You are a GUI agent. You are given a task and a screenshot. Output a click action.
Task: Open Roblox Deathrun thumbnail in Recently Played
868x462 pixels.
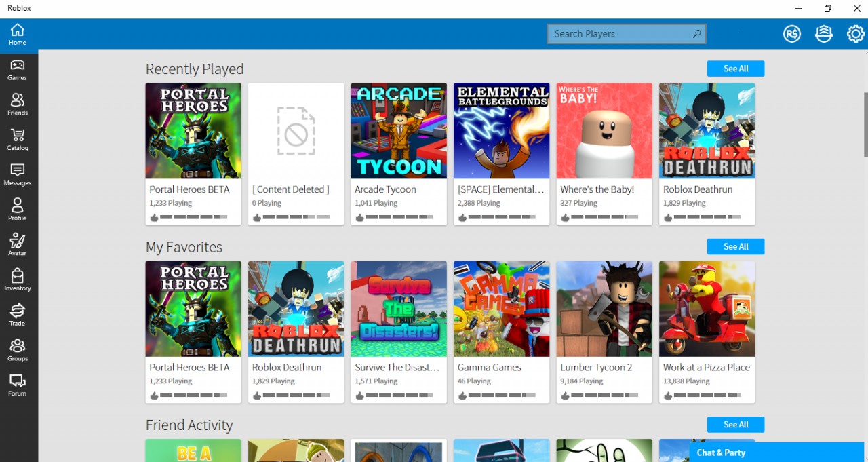pyautogui.click(x=707, y=131)
